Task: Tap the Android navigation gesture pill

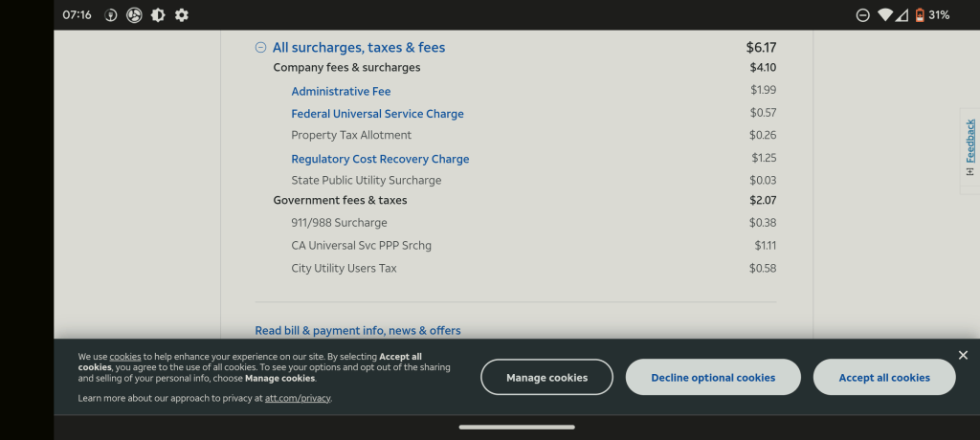Action: 517,427
